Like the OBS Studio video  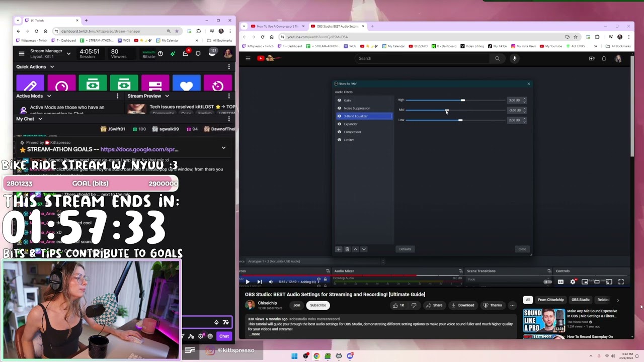(399, 305)
